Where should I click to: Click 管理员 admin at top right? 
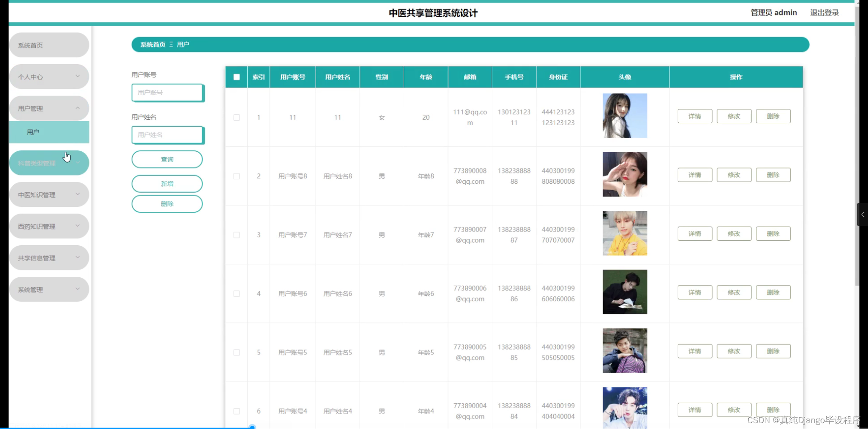tap(774, 12)
